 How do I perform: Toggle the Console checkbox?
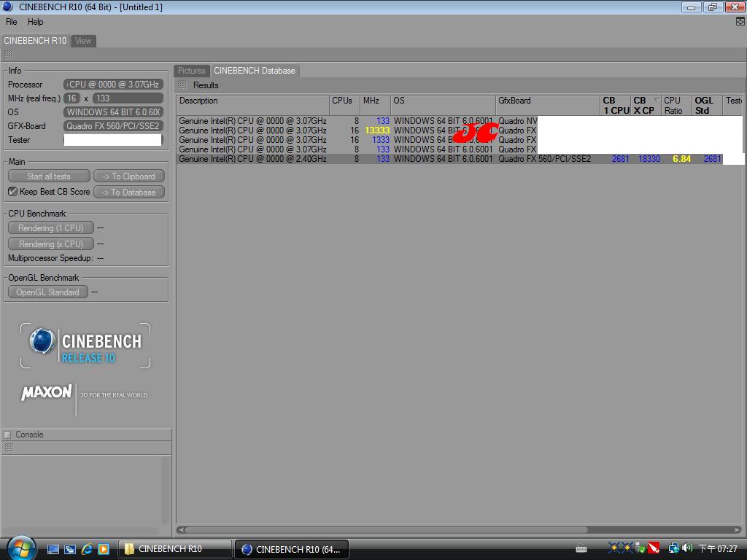pos(7,435)
